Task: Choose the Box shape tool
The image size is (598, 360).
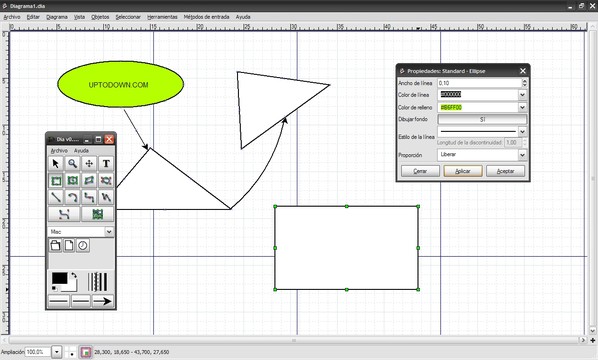Action: (56, 181)
